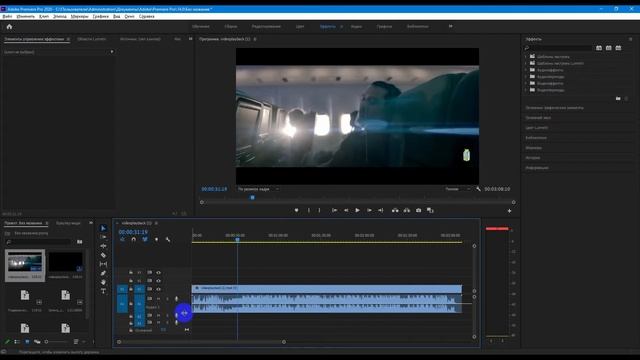
Task: Select the Razor tool
Action: pyautogui.click(x=103, y=255)
